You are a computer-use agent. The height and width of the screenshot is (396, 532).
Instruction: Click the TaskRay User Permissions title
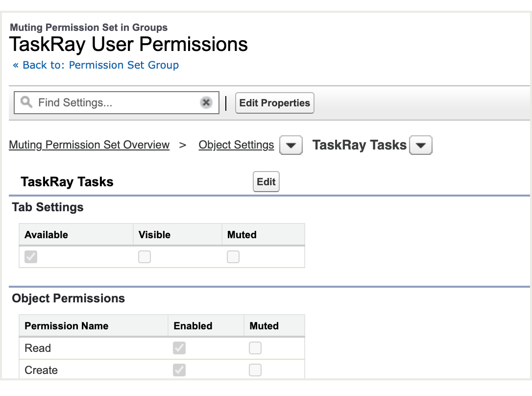(x=128, y=44)
